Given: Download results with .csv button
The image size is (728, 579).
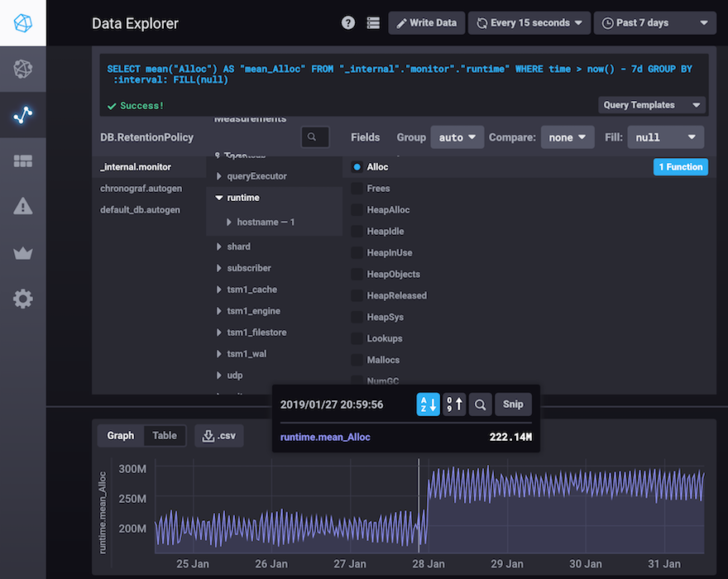Looking at the screenshot, I should coord(219,436).
